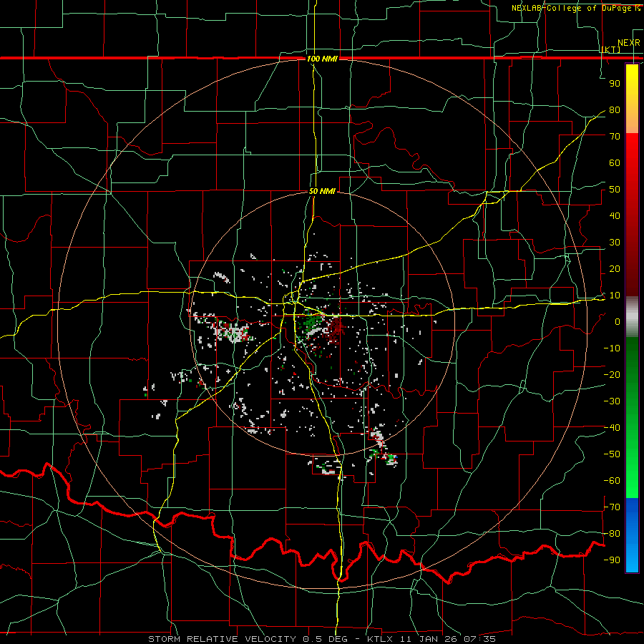This screenshot has width=644, height=644.
Task: Click the 100 NMI range ring label
Action: 322,59
